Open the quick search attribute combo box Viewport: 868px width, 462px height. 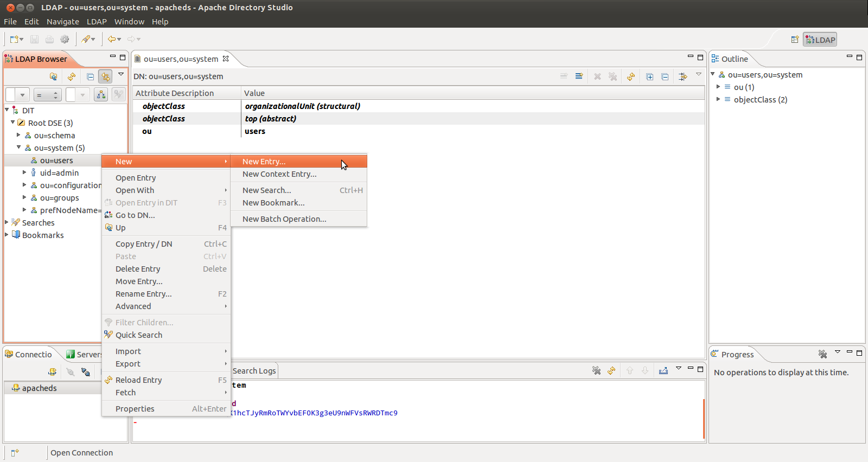[17, 95]
